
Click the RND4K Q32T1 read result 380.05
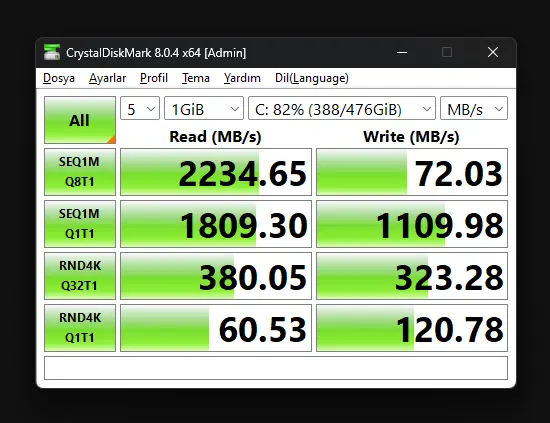(x=216, y=276)
